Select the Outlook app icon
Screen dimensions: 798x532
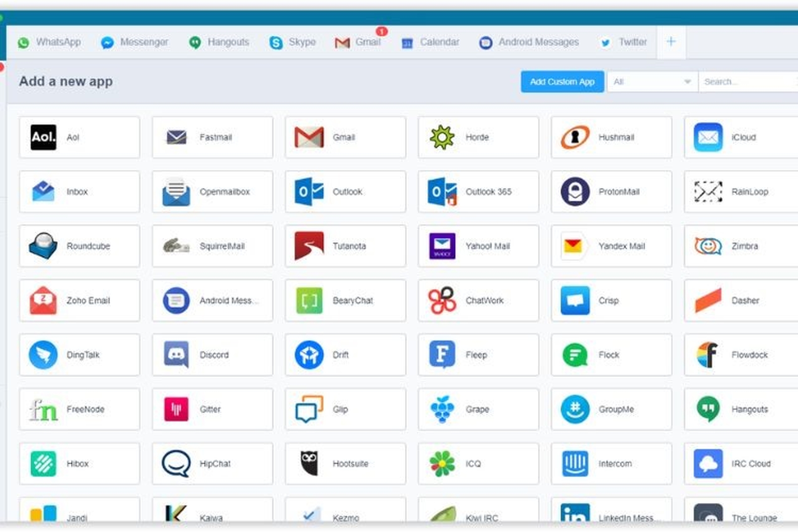309,192
